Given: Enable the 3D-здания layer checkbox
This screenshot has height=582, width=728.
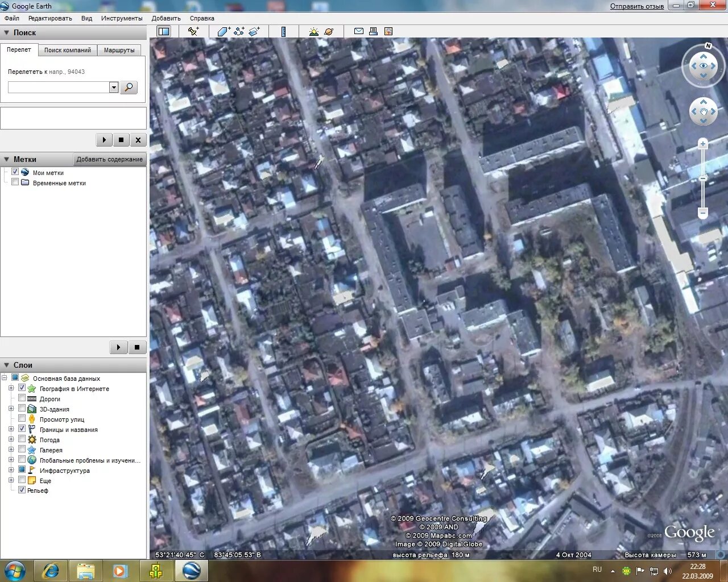Looking at the screenshot, I should pos(22,409).
